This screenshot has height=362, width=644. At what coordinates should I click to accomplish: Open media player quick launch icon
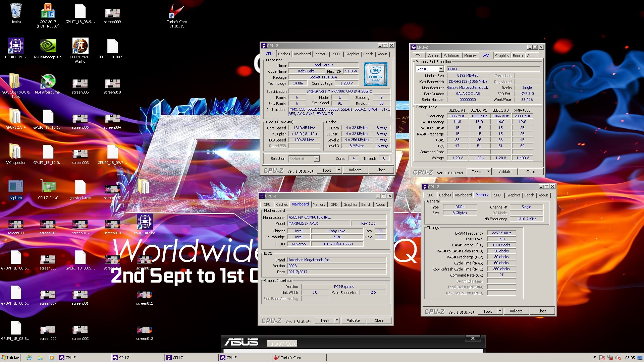[51, 358]
